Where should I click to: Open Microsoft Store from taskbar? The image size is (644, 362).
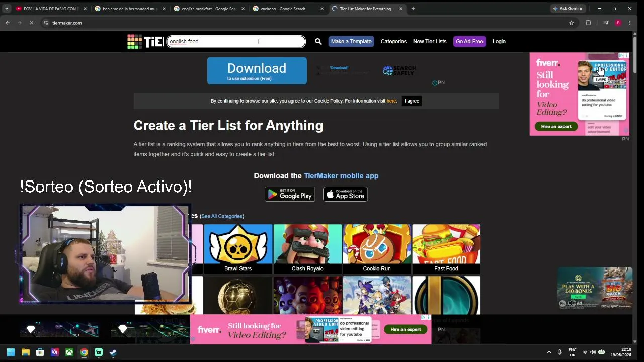40,352
